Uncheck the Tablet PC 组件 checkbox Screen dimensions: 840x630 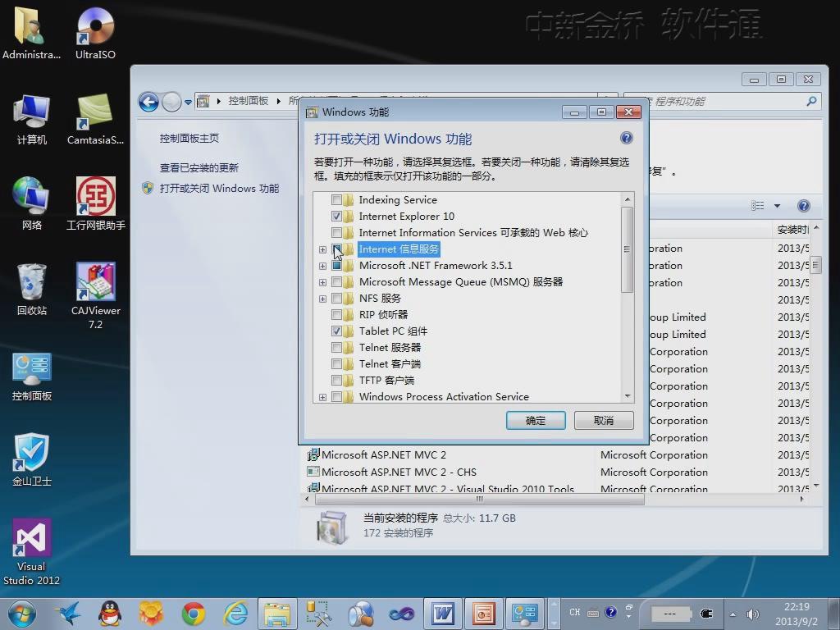coord(336,331)
